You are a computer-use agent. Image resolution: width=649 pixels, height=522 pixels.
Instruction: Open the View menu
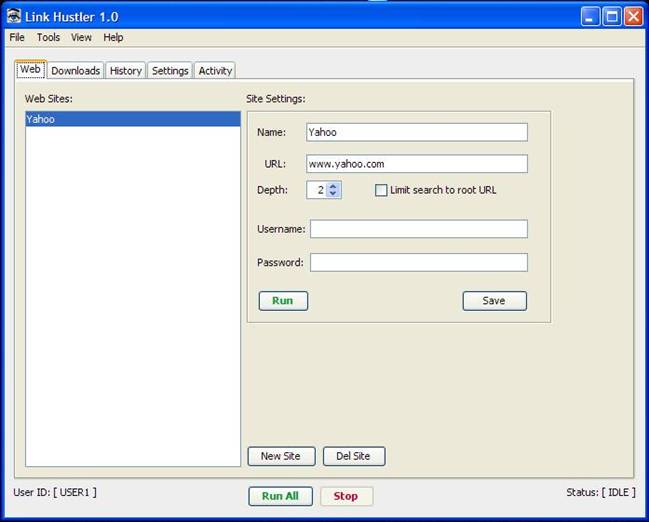coord(81,37)
